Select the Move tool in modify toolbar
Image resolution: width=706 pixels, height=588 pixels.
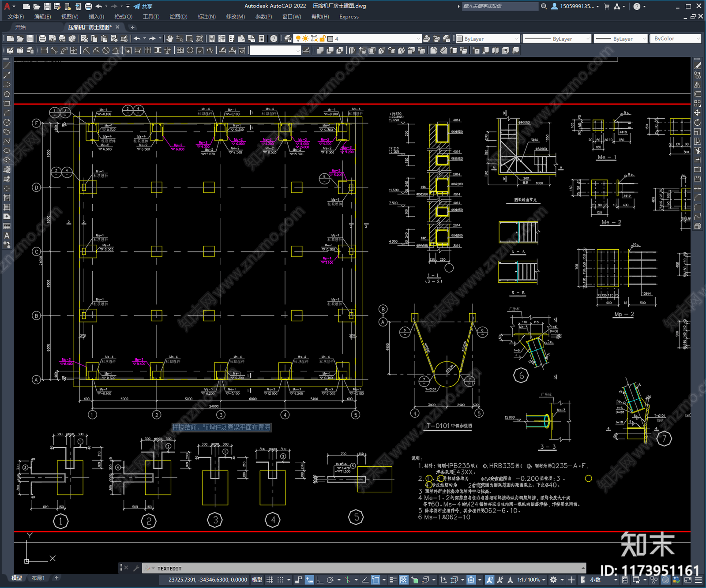click(x=697, y=113)
